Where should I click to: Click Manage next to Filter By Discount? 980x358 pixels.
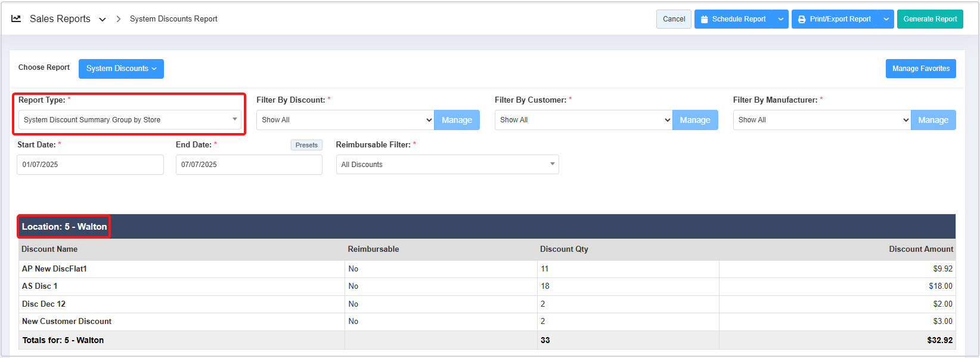(x=457, y=120)
